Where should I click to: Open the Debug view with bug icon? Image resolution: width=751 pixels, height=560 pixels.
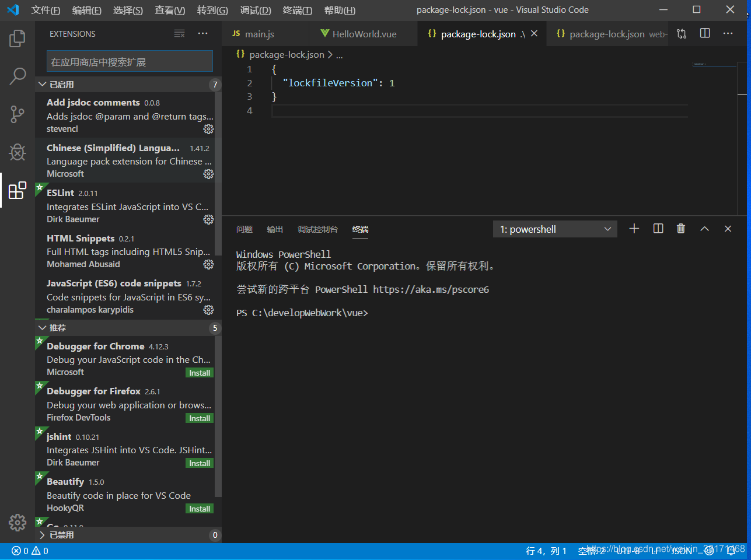pyautogui.click(x=18, y=152)
